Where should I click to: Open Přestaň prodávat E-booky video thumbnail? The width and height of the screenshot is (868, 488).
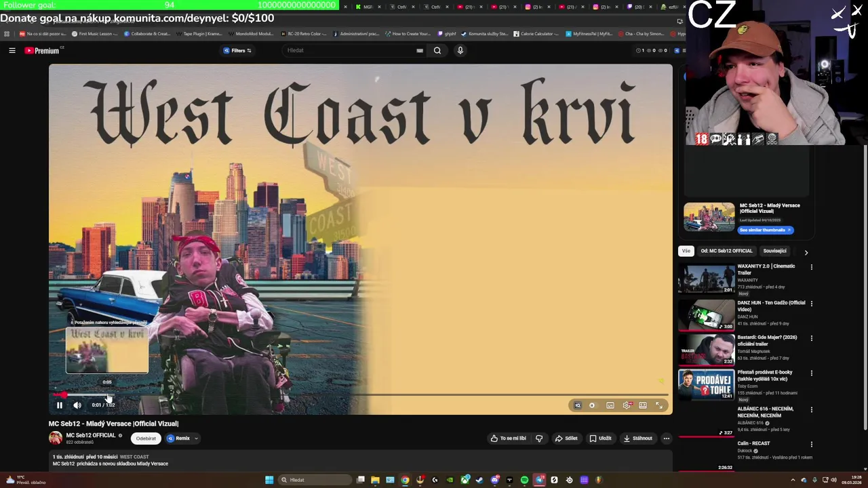[x=707, y=385]
